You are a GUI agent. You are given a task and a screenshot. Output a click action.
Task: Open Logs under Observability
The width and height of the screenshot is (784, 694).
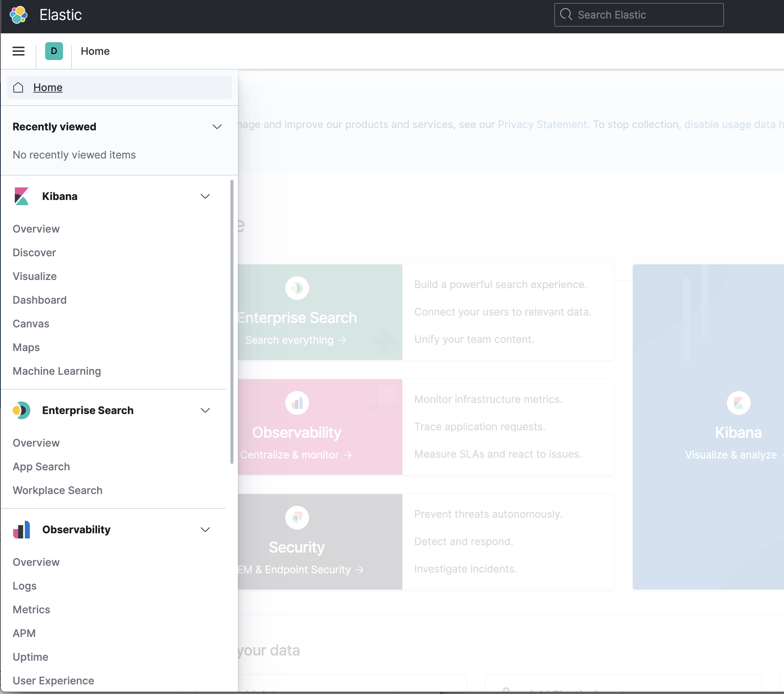point(24,586)
